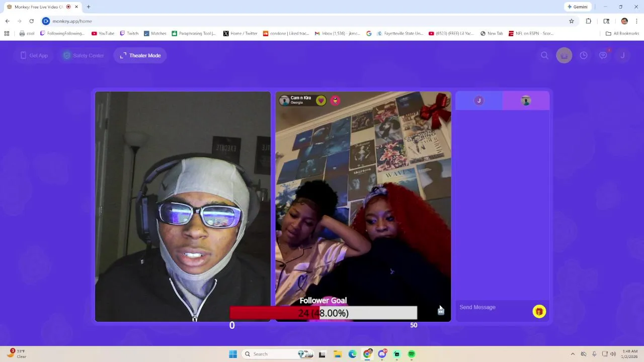644x362 pixels.
Task: Open the cool bookmark
Action: point(27,34)
